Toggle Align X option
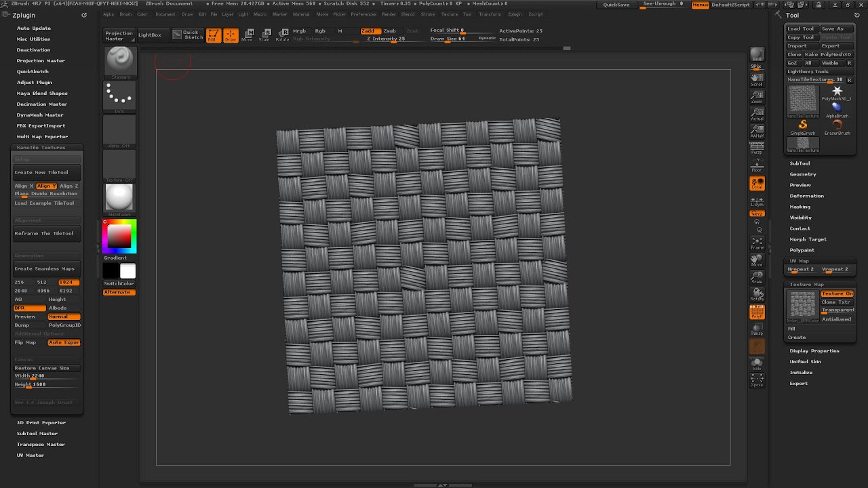Screen dimensions: 868x488 click(24, 186)
